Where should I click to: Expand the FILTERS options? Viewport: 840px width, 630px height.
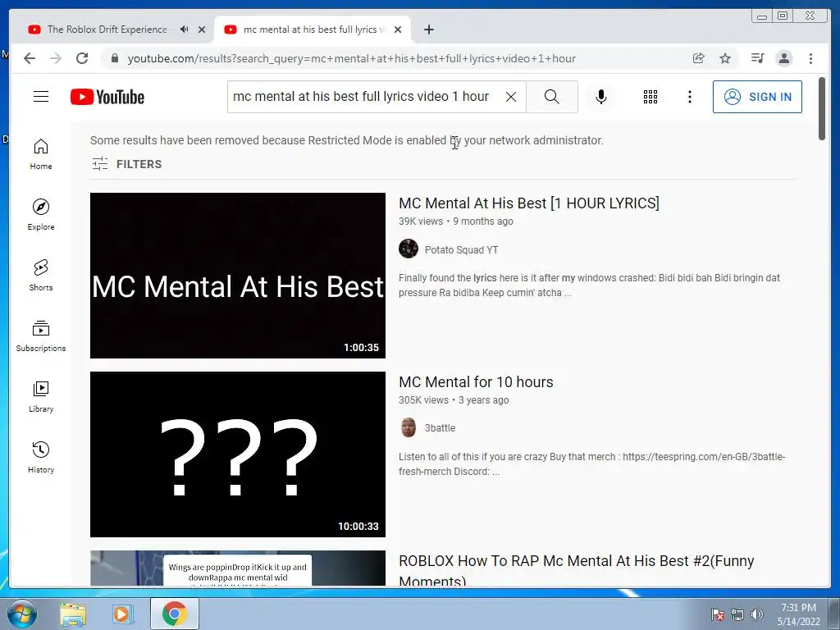pos(126,164)
